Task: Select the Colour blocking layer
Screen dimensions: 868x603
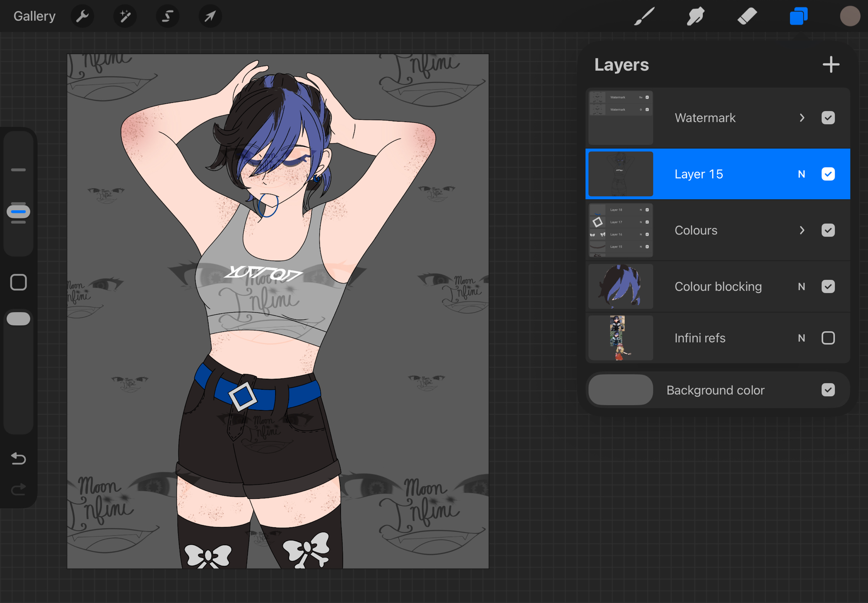Action: [718, 287]
